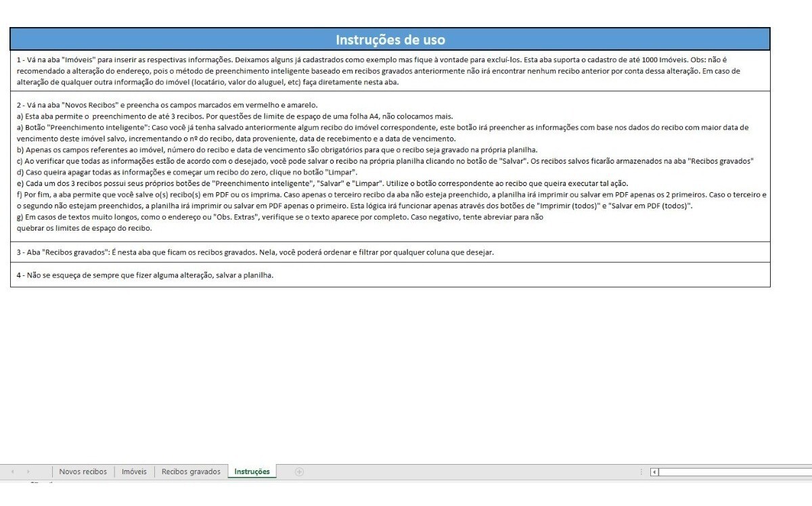
Task: Add a new sheet with plus icon
Action: pos(299,471)
